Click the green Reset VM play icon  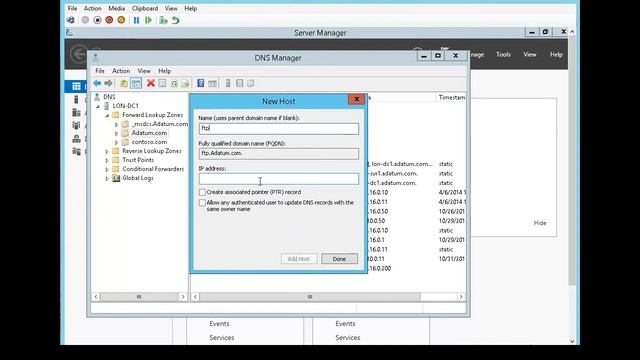[149, 20]
